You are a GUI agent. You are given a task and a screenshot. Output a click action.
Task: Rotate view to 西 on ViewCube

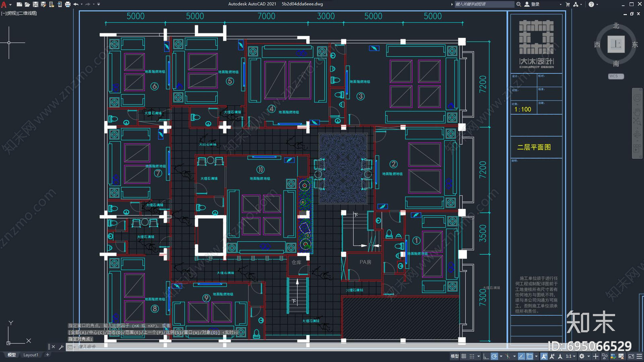[597, 44]
